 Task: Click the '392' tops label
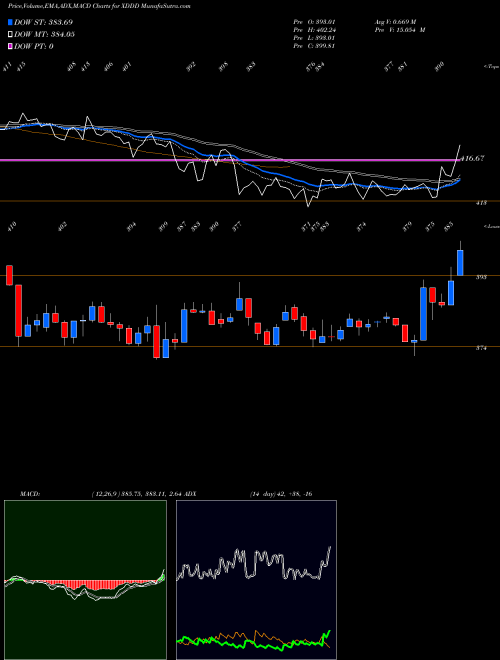191,67
